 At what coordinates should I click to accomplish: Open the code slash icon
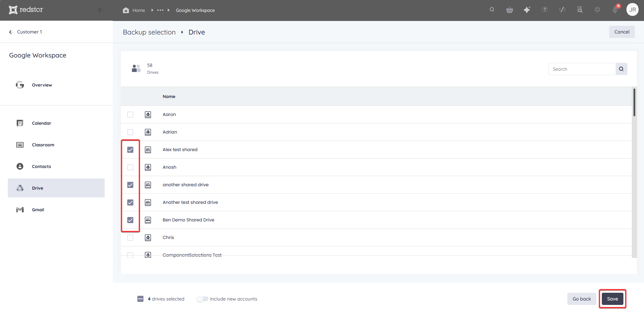point(562,10)
